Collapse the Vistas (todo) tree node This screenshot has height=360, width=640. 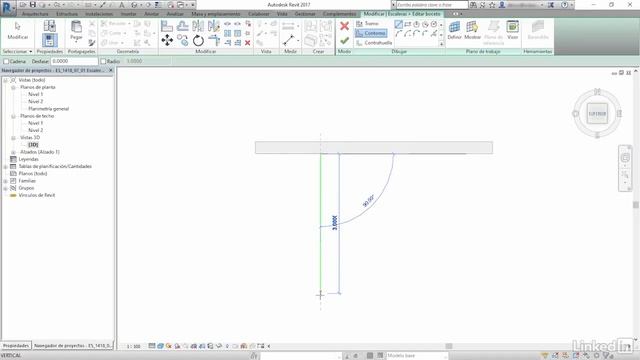click(6, 80)
